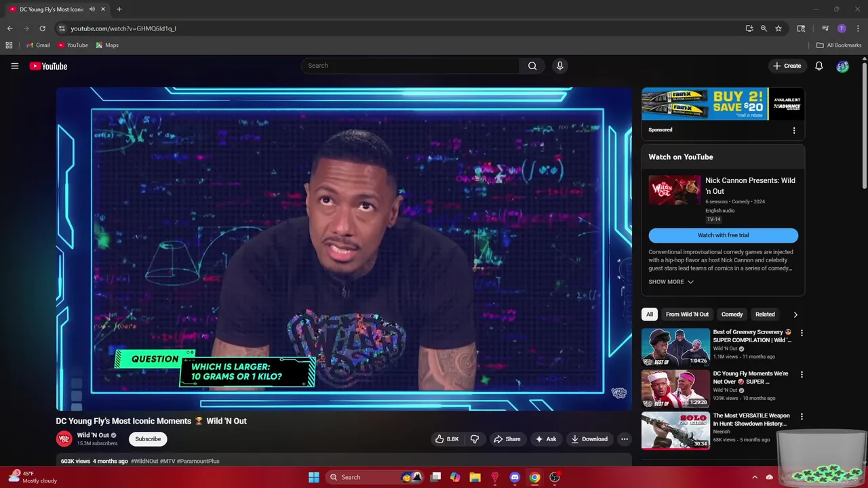
Task: Open Nick Cannon Presents show thumbnail
Action: tap(675, 190)
